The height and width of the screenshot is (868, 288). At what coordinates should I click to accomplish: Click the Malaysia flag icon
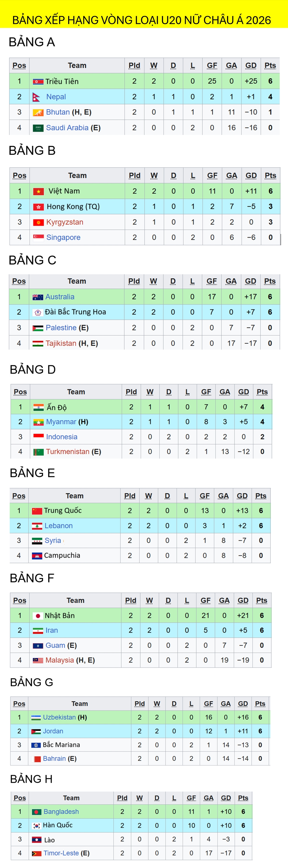coord(38,660)
